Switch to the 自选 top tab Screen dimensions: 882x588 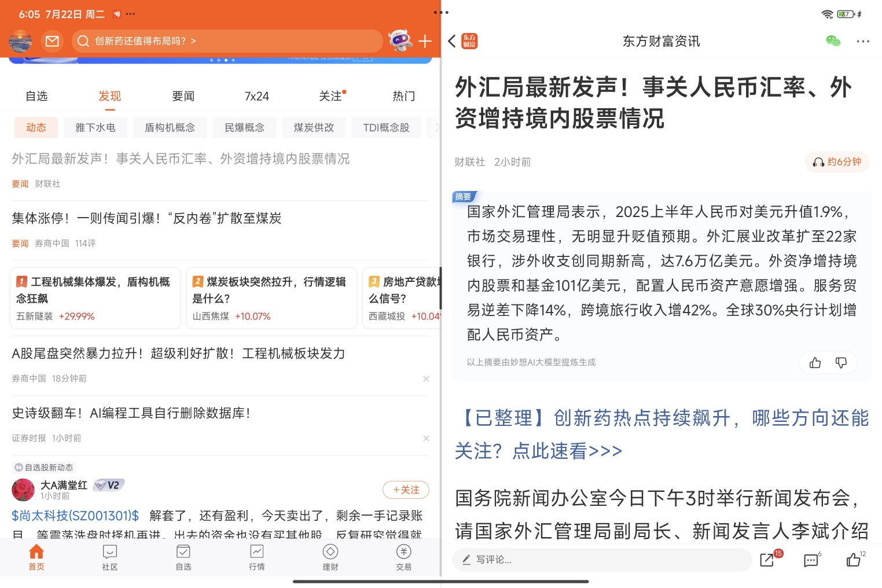click(36, 96)
